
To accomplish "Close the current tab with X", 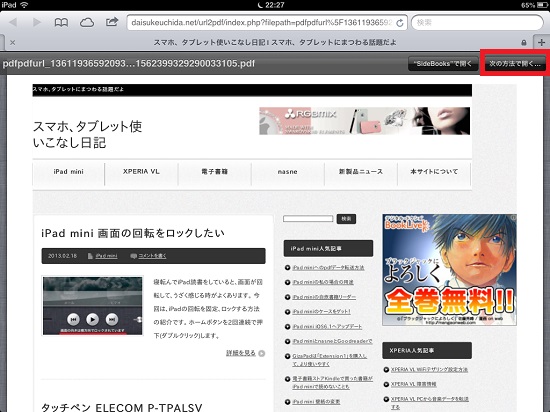I will coord(13,42).
